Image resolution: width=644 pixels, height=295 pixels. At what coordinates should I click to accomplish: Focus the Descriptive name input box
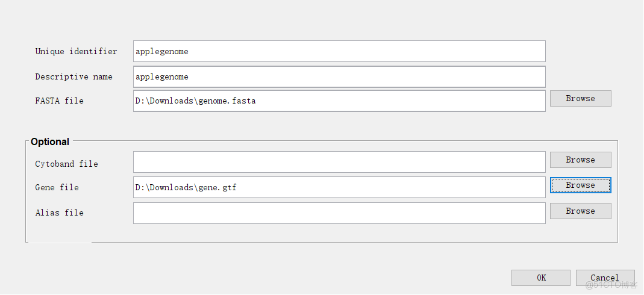pos(339,76)
